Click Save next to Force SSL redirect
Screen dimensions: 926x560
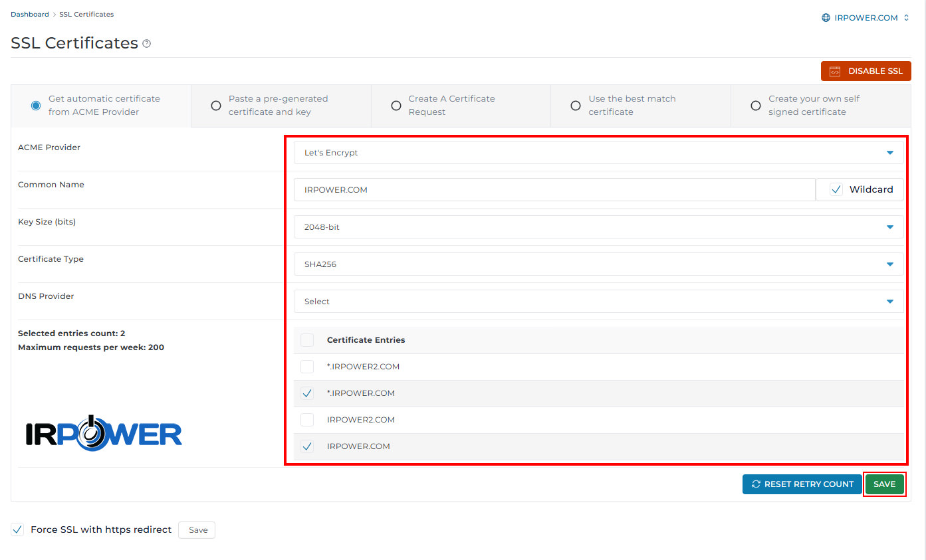(x=198, y=530)
